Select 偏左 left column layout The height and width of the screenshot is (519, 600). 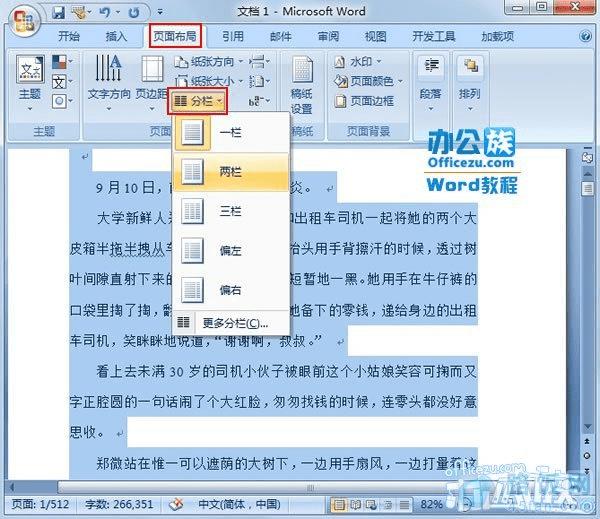click(x=231, y=250)
